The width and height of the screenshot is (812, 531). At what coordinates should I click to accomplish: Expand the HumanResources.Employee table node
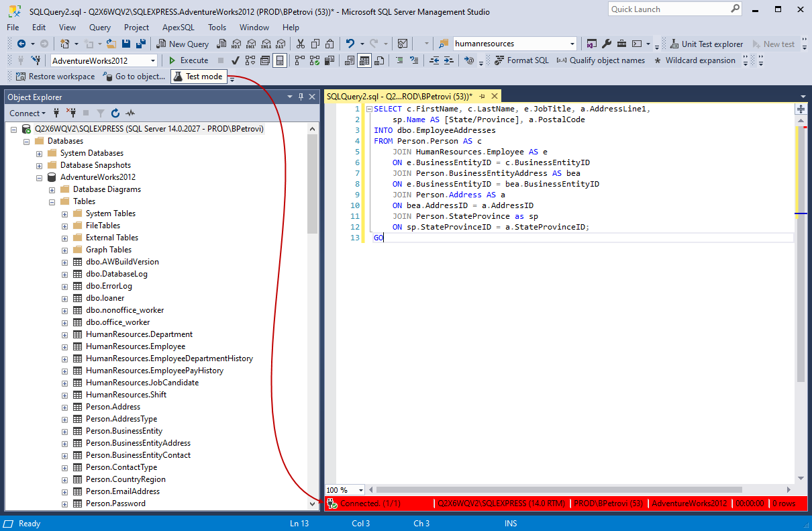tap(64, 346)
